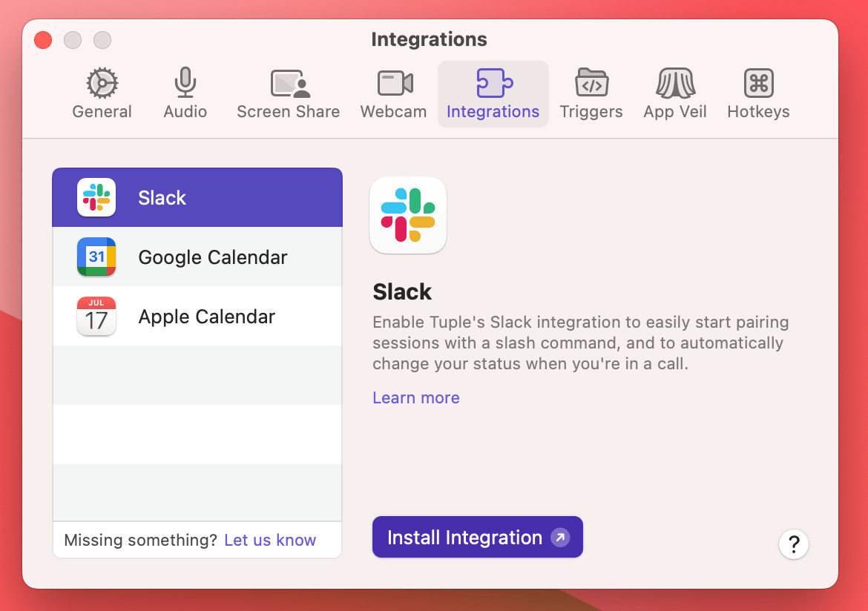
Task: Open the Screen Share settings tab
Action: pos(289,94)
